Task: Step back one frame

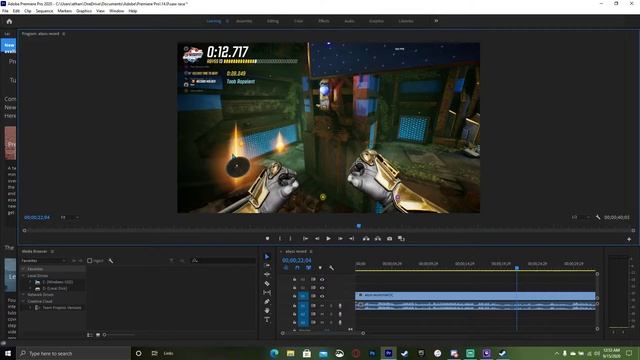Action: 317,239
